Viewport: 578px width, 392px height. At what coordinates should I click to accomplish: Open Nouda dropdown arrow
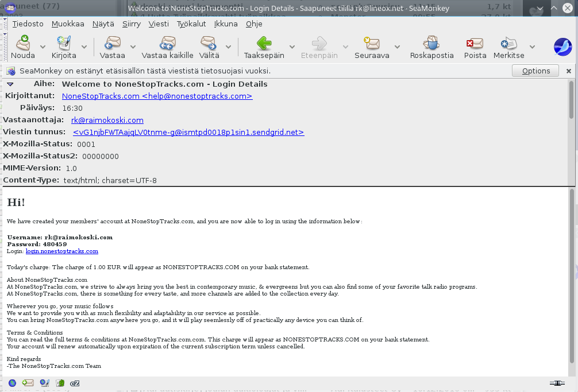coord(43,46)
